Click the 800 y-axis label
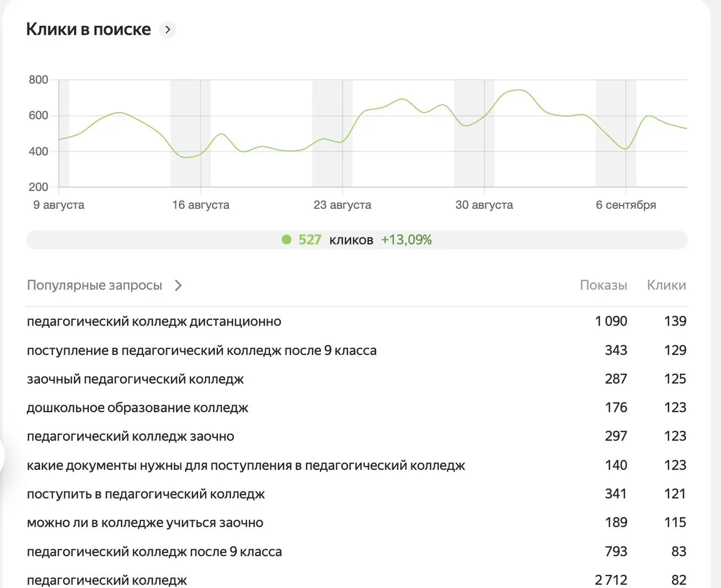 pyautogui.click(x=38, y=80)
